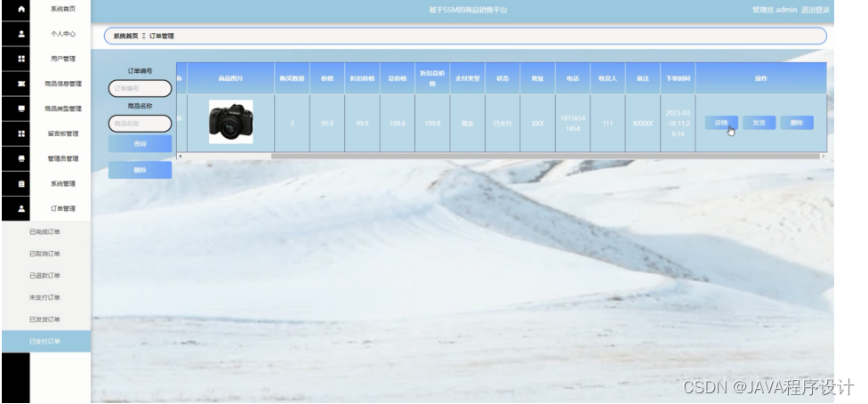Click the grid icon beside 用户管理
This screenshot has height=404, width=868.
[x=21, y=59]
